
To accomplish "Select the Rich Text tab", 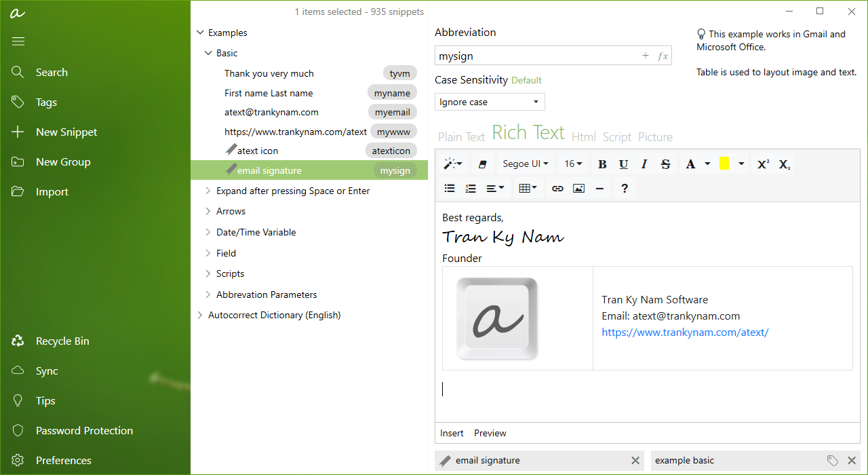I will 528,132.
